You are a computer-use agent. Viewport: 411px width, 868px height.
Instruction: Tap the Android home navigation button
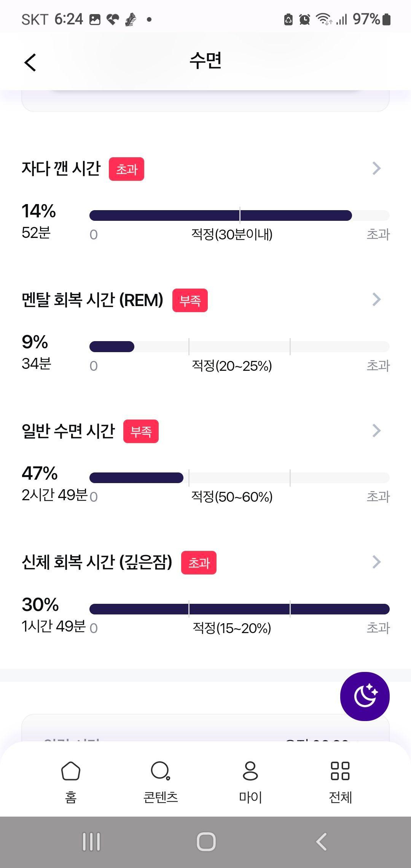tap(206, 842)
